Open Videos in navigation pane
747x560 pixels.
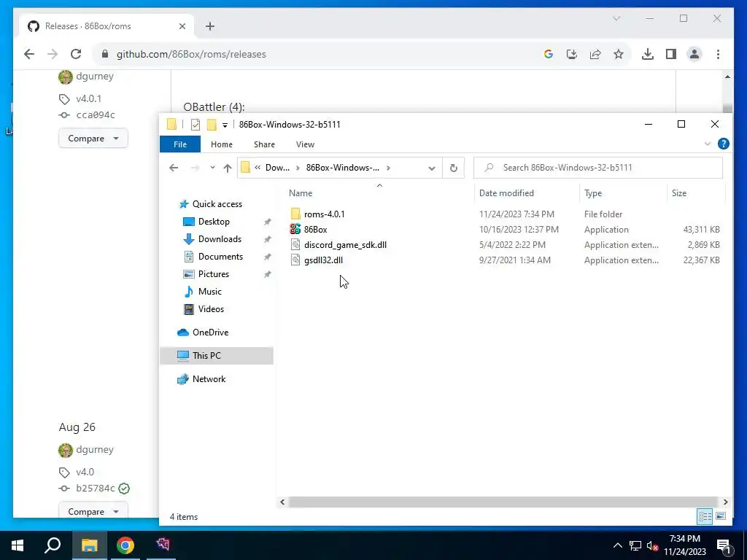point(211,309)
